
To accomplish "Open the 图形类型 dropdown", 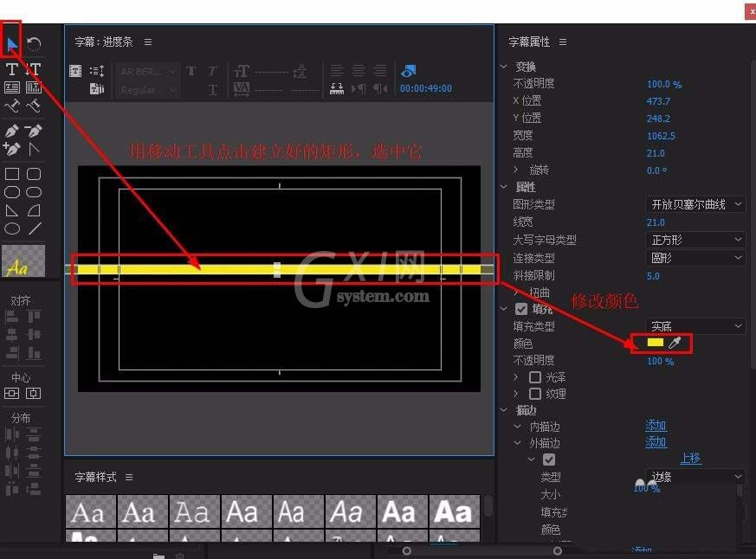I will 695,204.
